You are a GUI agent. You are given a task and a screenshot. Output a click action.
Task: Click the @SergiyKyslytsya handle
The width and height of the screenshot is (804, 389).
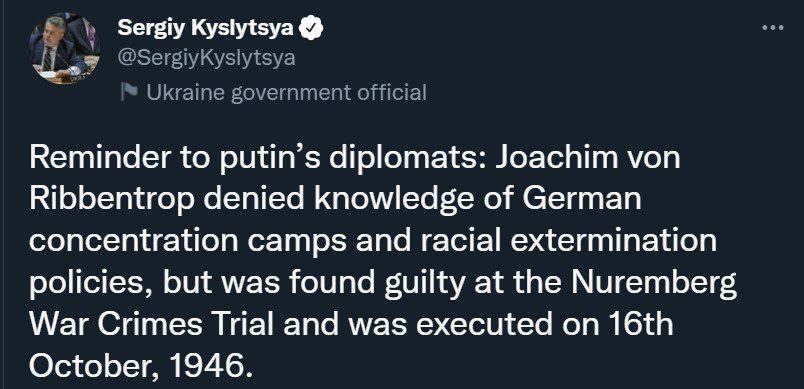click(x=206, y=58)
